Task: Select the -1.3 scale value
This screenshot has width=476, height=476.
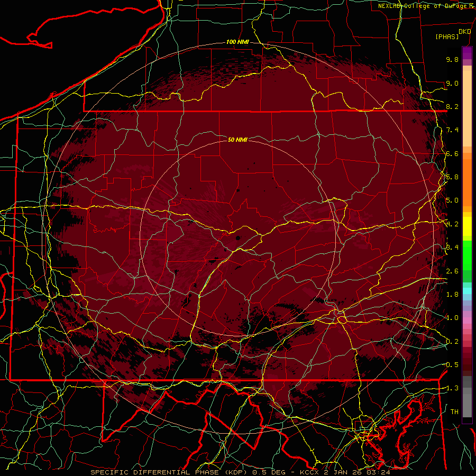Action: click(x=452, y=388)
